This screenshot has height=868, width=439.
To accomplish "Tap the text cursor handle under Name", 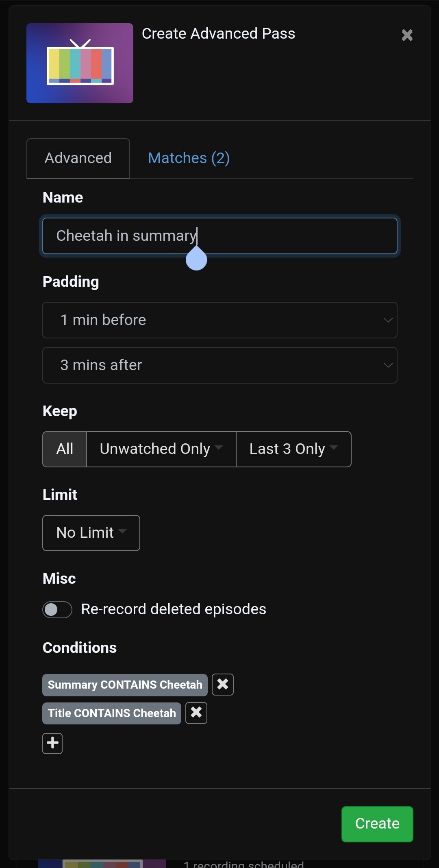I will (196, 260).
